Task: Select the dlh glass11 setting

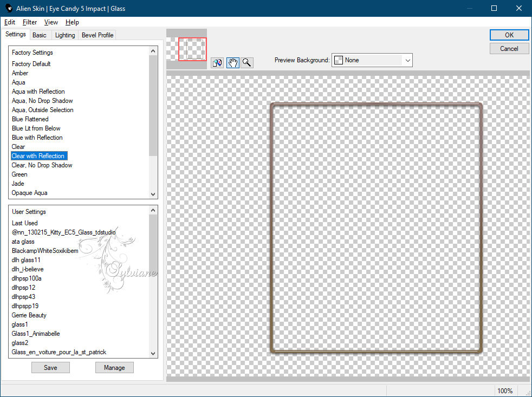Action: (26, 260)
